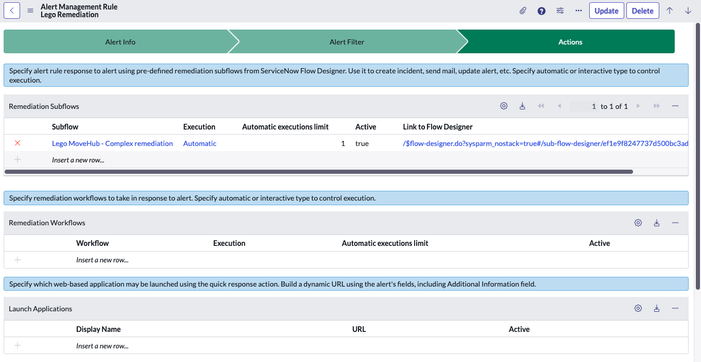Click Insert a new row in Workflows
The height and width of the screenshot is (362, 701).
point(102,260)
